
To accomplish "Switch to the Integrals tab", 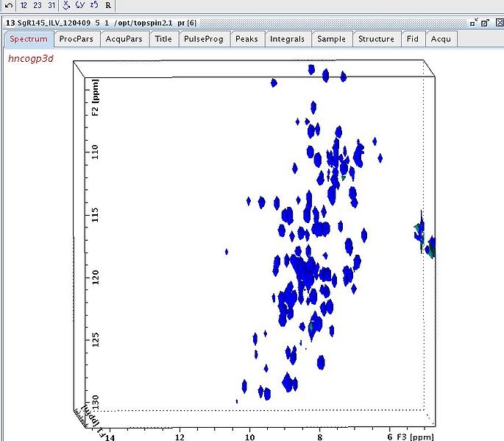I will click(287, 39).
